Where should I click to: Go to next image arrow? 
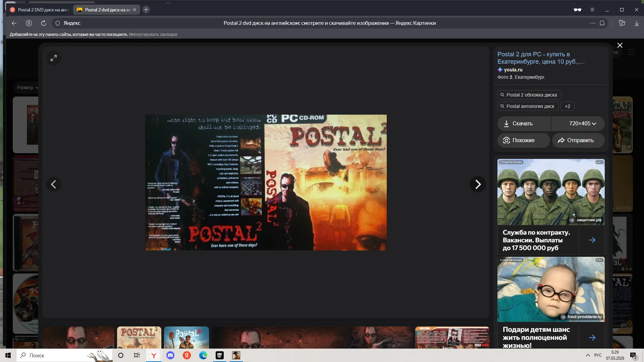tap(478, 184)
